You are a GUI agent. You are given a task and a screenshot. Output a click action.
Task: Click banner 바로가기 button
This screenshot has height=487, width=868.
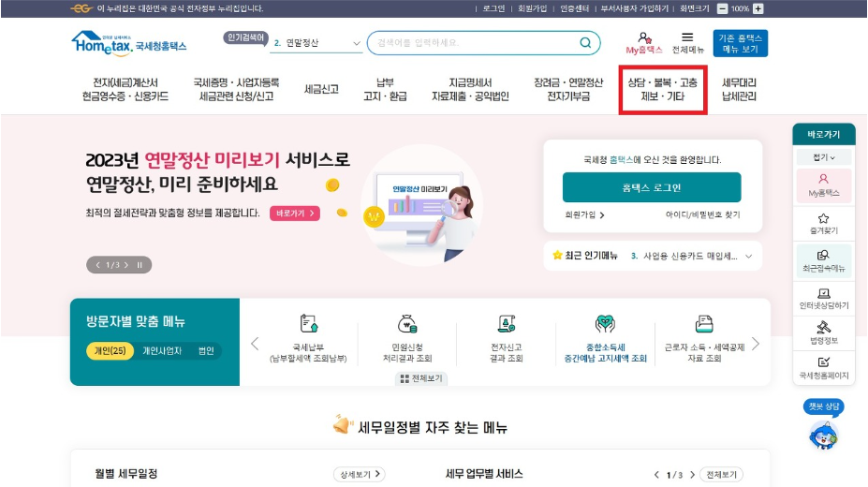click(x=295, y=214)
